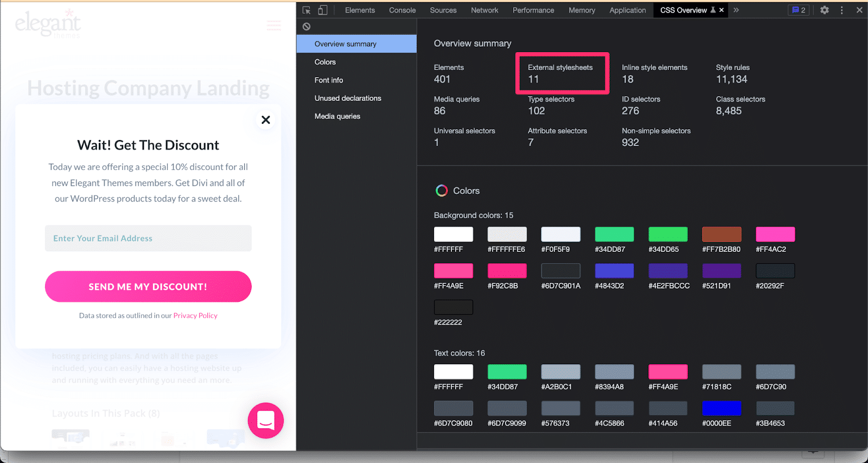
Task: Show more DevTools tabs chevron
Action: pos(736,10)
